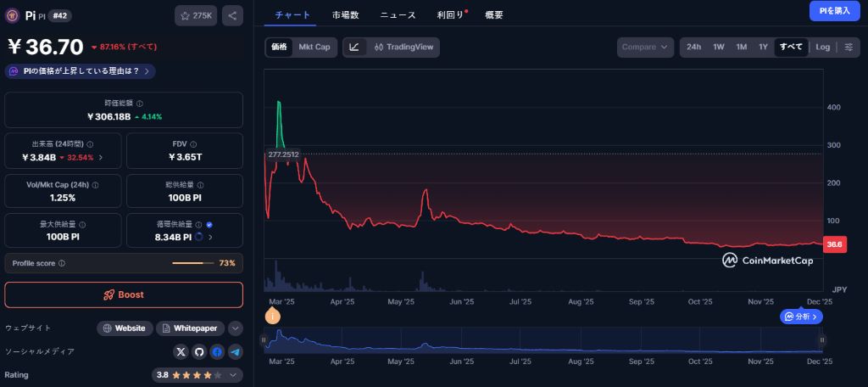Expand the 3.8 Rating dropdown
The height and width of the screenshot is (387, 868).
tap(197, 374)
